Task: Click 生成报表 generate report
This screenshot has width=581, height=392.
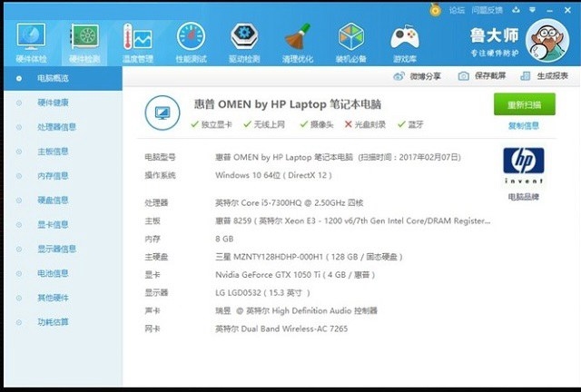Action: click(x=545, y=76)
